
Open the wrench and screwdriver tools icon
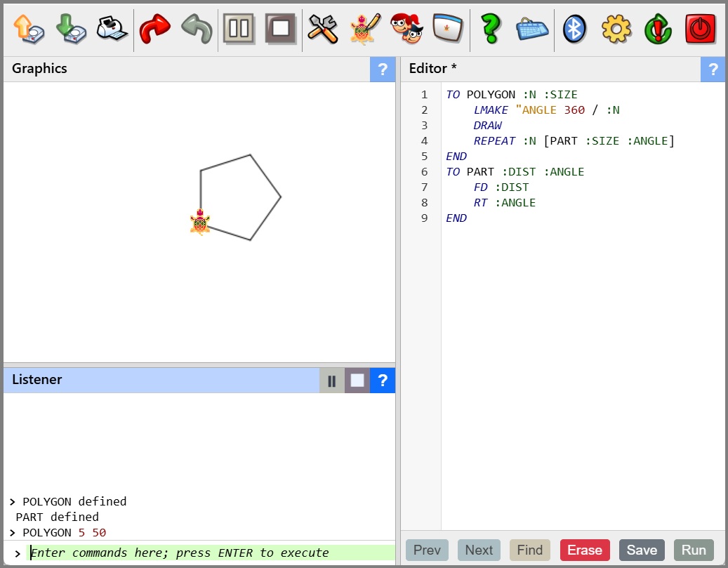(323, 29)
